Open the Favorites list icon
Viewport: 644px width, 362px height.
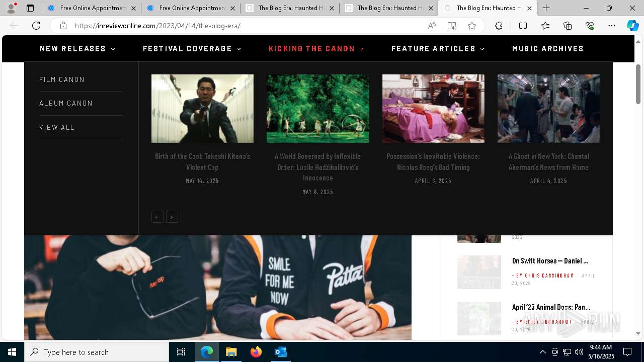pyautogui.click(x=545, y=26)
